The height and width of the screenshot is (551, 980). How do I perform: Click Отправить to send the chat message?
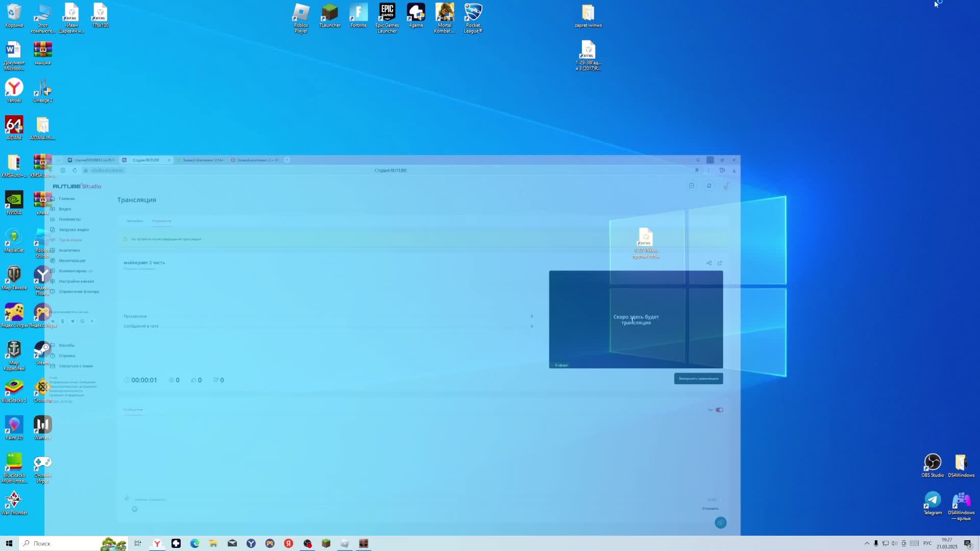[x=710, y=509]
